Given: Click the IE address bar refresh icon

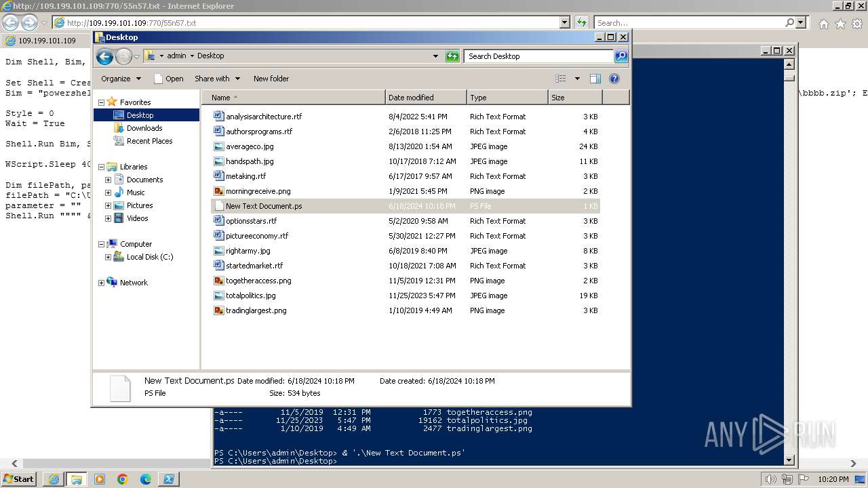Looking at the screenshot, I should (581, 22).
